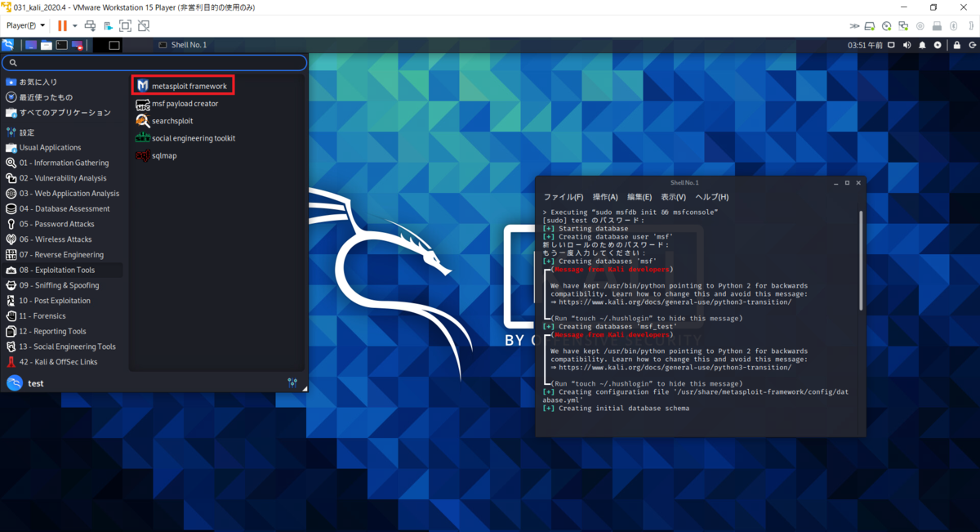Click the show desktop panel icon
The height and width of the screenshot is (532, 980).
(31, 45)
